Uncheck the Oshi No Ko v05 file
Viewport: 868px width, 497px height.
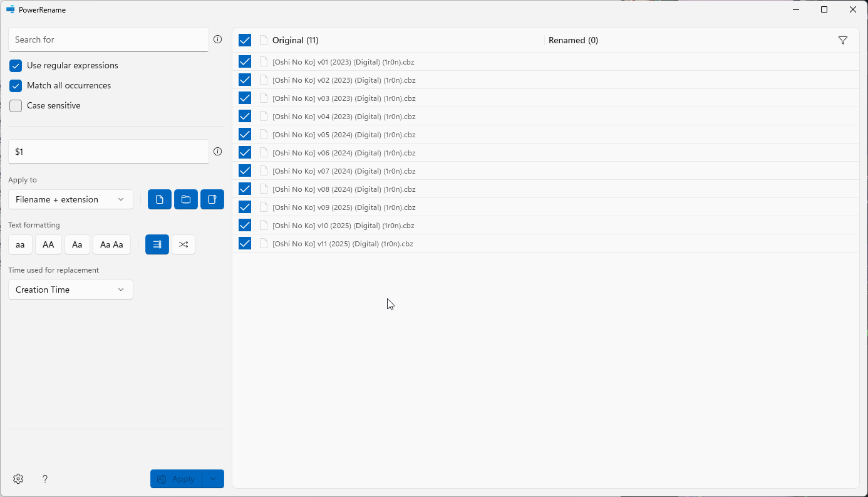tap(245, 134)
